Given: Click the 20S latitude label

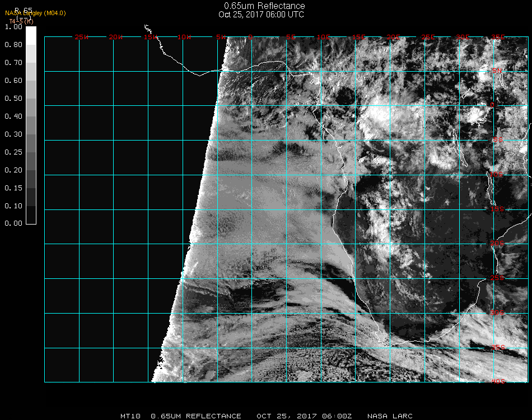Looking at the screenshot, I should (x=497, y=244).
